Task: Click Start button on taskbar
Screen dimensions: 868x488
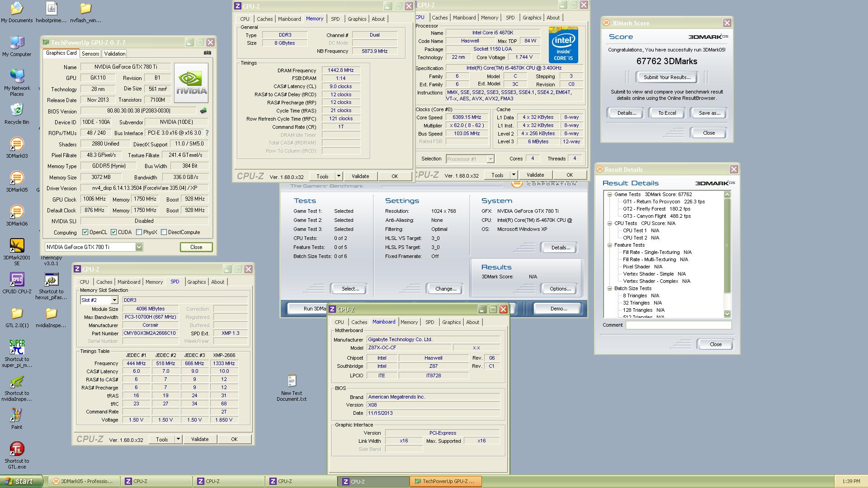Action: pos(22,481)
